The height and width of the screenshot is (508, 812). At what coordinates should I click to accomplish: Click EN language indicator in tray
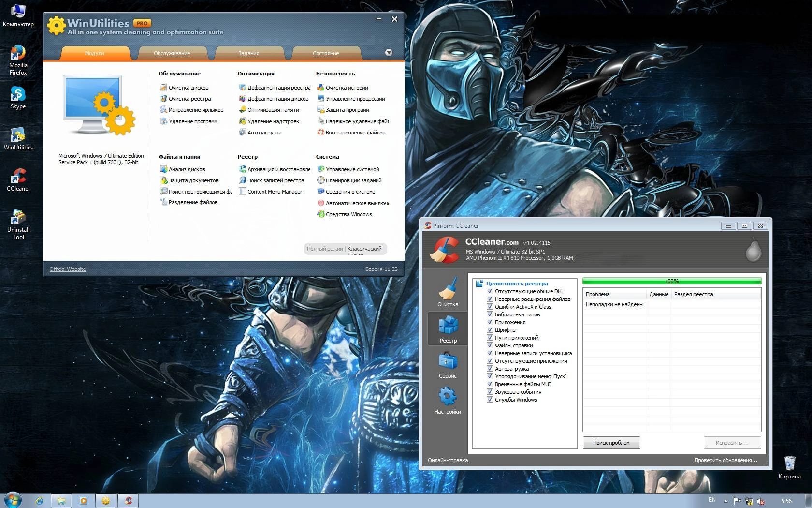pos(712,500)
